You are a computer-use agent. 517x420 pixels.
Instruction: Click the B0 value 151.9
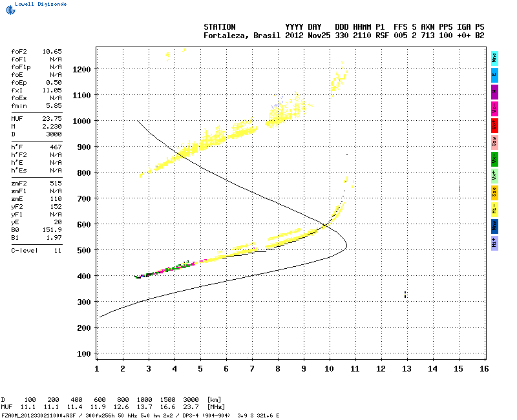click(52, 230)
